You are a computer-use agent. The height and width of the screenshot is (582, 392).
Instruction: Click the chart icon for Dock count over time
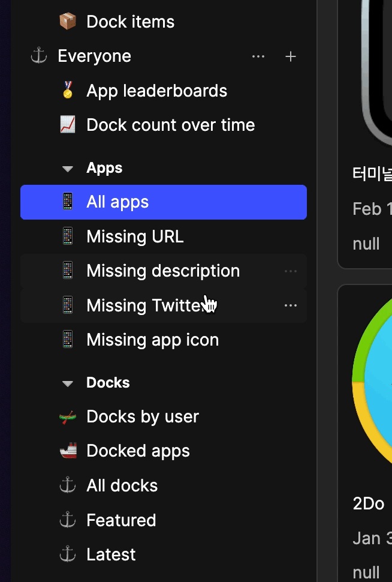pos(68,125)
